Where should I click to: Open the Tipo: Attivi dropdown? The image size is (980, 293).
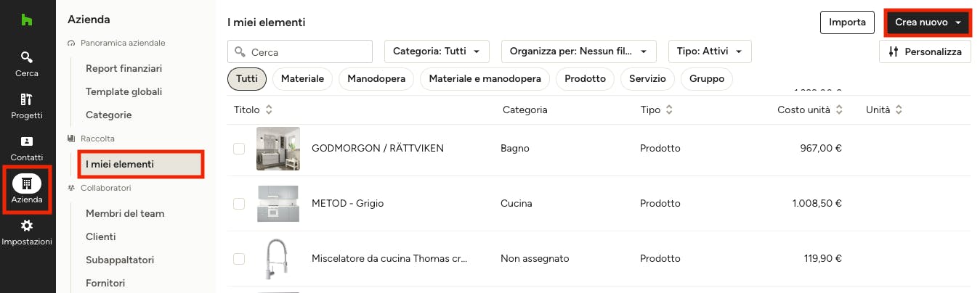pos(710,51)
